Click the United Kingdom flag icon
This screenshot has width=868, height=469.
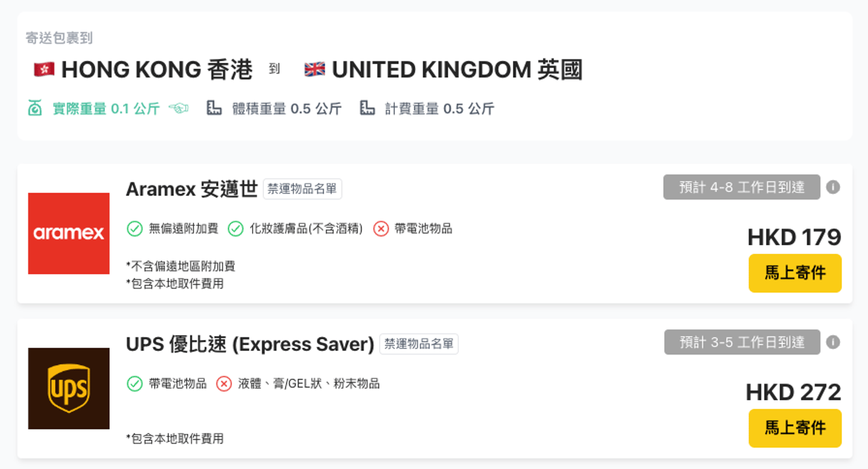tap(315, 70)
